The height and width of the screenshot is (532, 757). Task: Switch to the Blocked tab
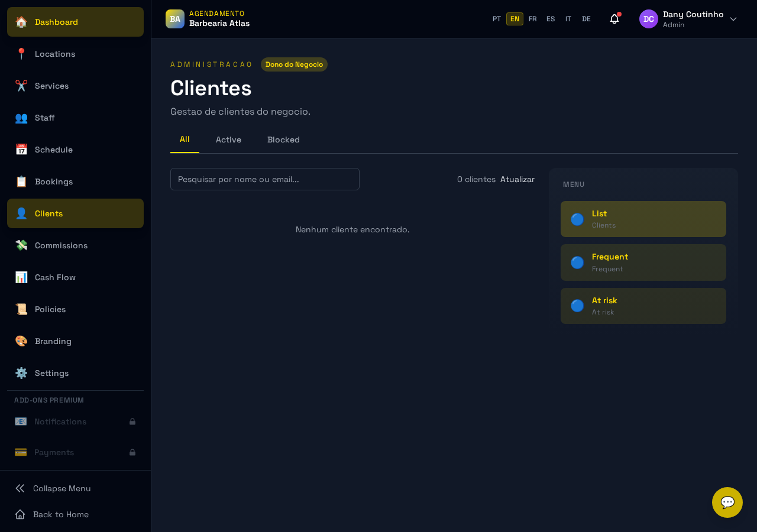283,140
